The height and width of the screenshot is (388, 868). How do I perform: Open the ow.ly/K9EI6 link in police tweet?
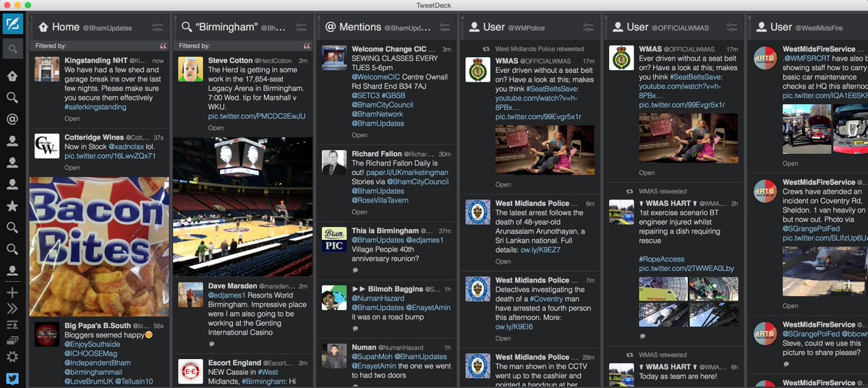(x=514, y=327)
